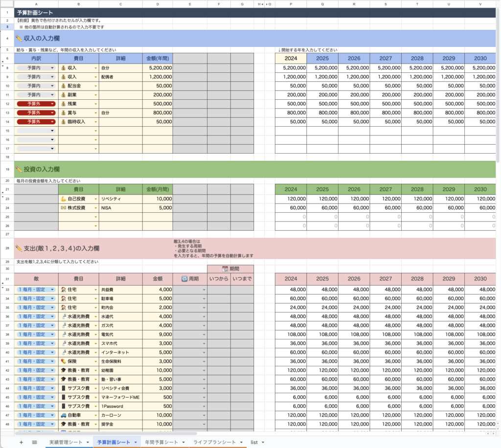Click the cycle icon next to 周期 header

click(184, 279)
